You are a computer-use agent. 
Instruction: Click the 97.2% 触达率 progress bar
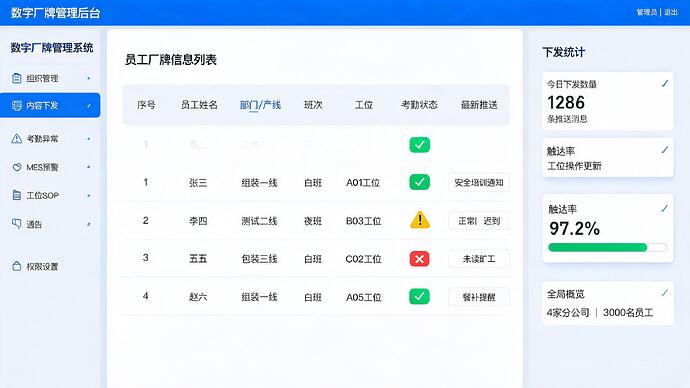coord(607,248)
